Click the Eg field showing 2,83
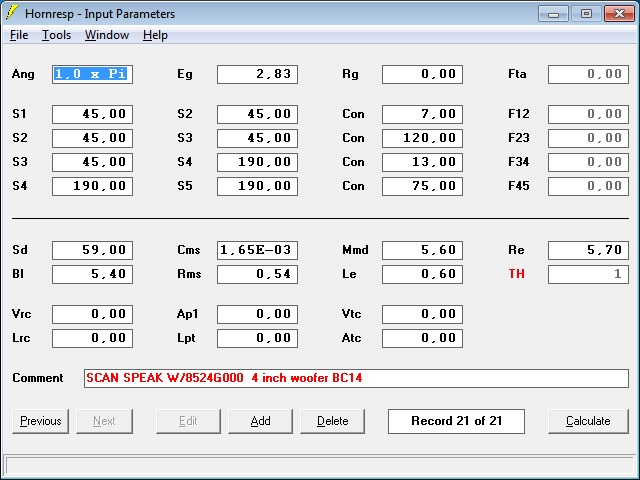The height and width of the screenshot is (480, 640). point(258,74)
